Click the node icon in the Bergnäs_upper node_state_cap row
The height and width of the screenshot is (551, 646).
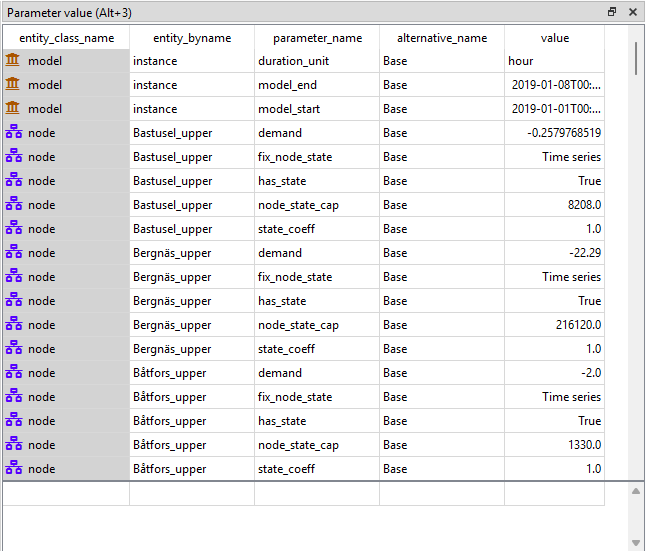click(14, 324)
